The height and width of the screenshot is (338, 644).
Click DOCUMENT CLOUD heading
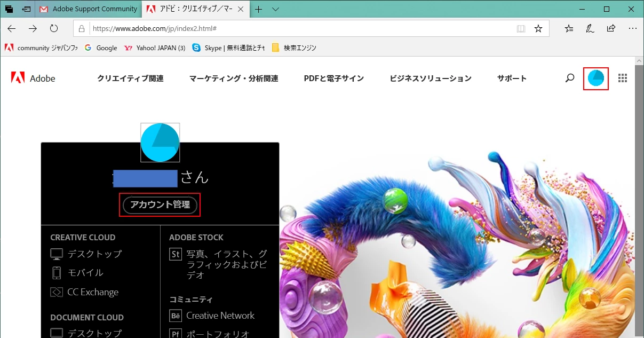87,317
